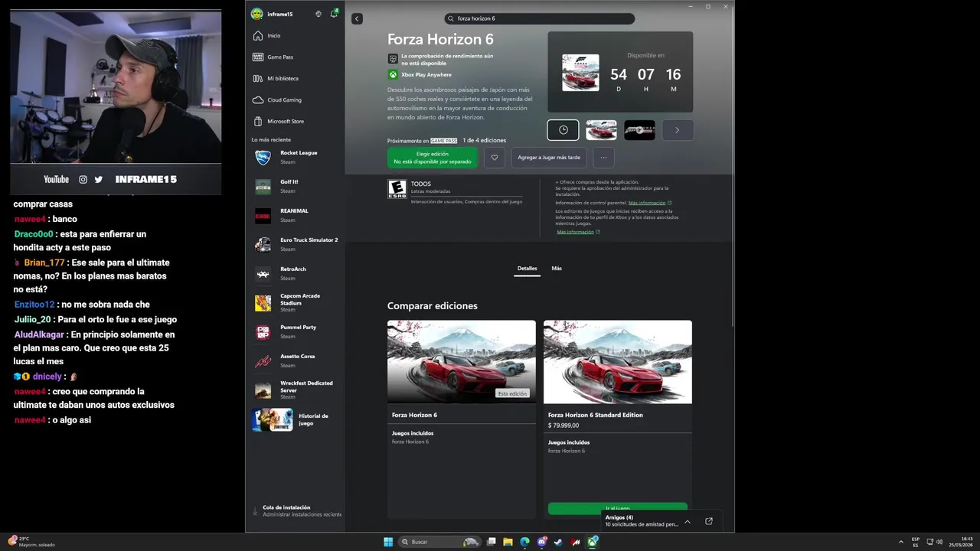Click Ir al juego green button
This screenshot has width=980, height=551.
618,509
